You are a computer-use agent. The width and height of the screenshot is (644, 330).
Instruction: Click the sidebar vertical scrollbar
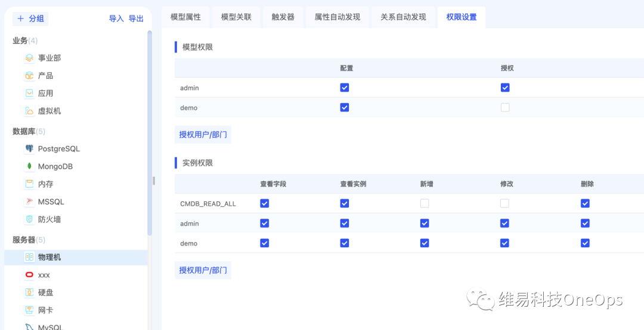[150, 133]
